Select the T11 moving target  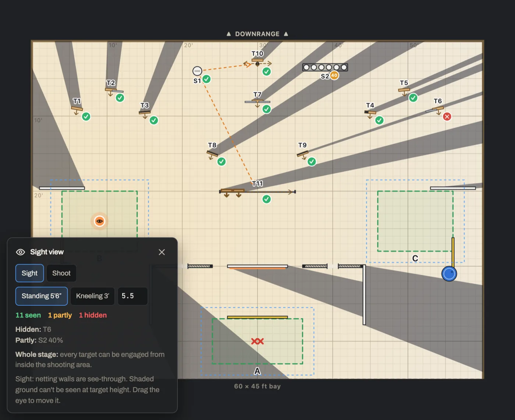pos(232,191)
